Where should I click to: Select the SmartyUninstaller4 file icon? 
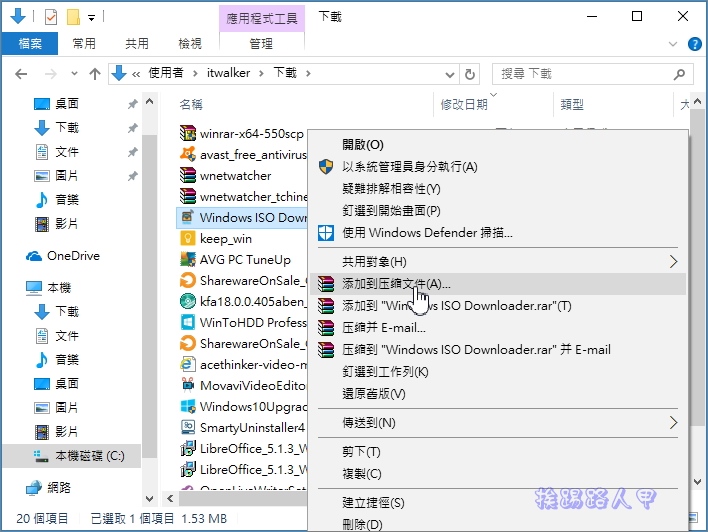point(187,427)
